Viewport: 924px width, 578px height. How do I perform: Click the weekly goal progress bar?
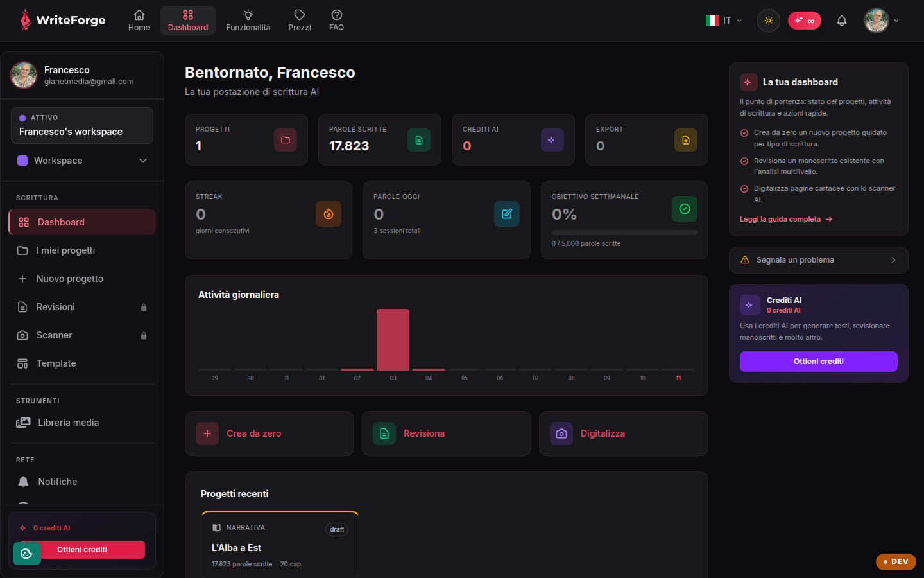pos(624,232)
